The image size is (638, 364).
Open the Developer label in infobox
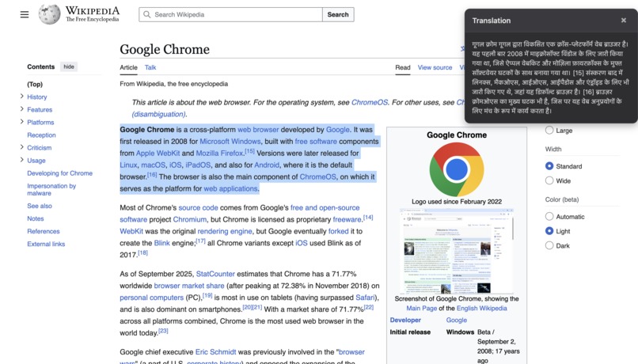coord(405,320)
